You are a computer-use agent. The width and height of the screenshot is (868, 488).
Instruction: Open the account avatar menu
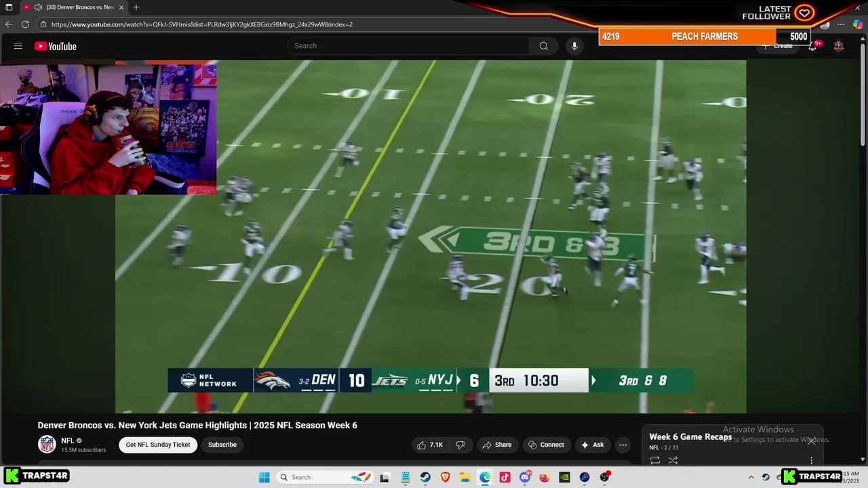click(839, 46)
